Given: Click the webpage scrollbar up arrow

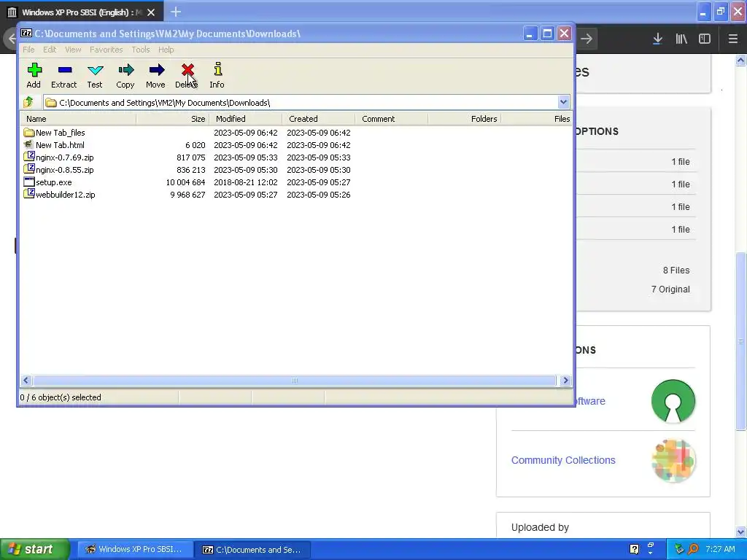Looking at the screenshot, I should (740, 61).
